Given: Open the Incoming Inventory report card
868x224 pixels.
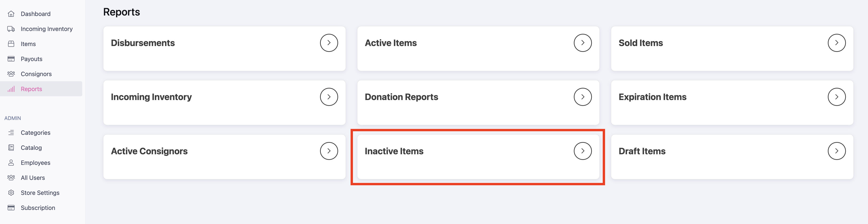Looking at the screenshot, I should [224, 103].
